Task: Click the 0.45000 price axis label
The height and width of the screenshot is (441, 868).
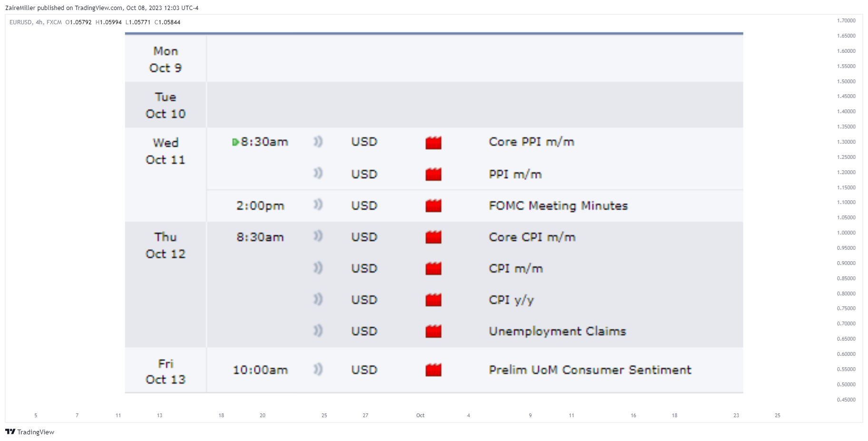Action: point(846,400)
